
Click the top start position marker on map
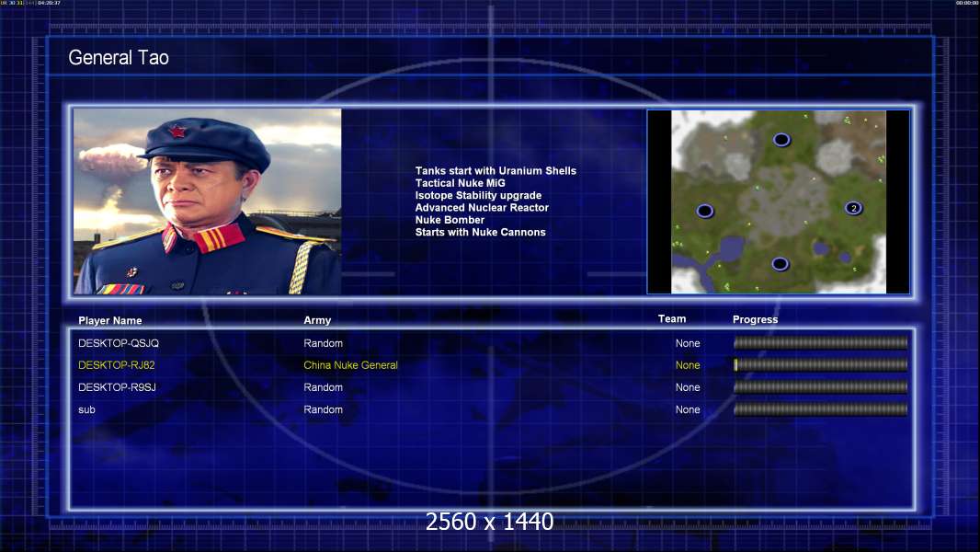[781, 140]
